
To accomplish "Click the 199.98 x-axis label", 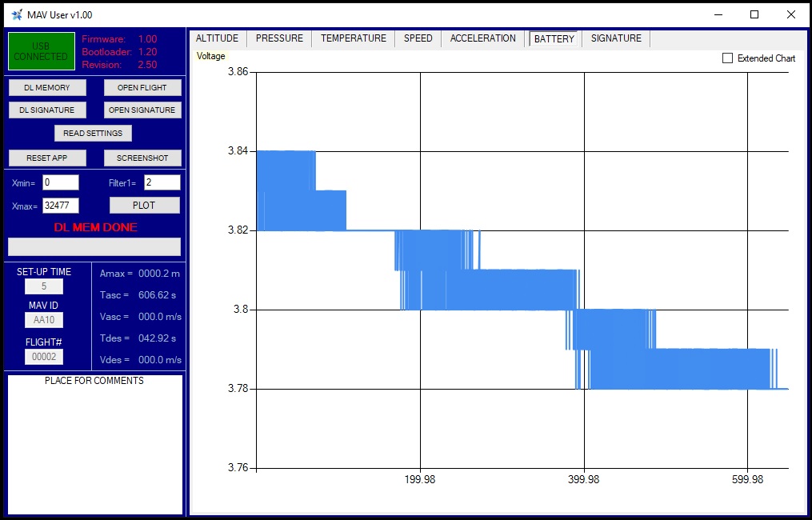I will click(420, 480).
